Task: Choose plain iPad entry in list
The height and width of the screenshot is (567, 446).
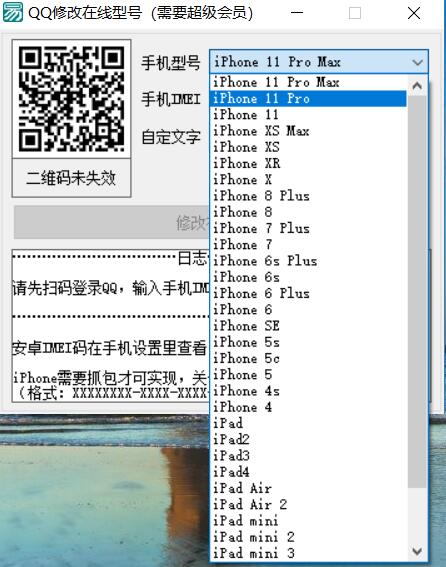Action: tap(308, 423)
